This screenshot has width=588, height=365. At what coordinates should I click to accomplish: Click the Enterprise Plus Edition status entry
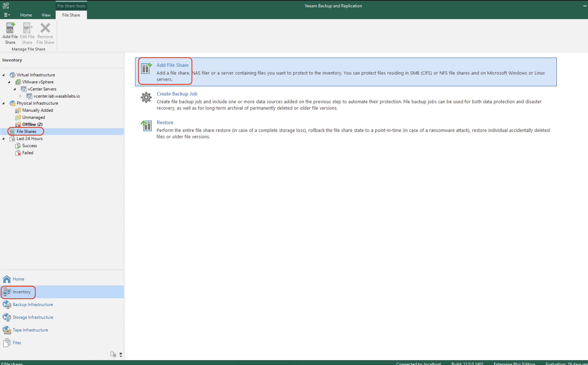pos(514,363)
